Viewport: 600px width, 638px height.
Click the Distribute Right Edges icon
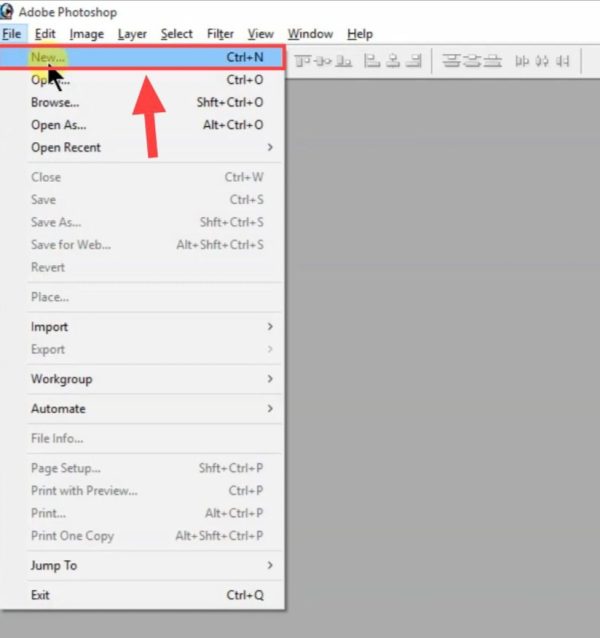pos(563,61)
